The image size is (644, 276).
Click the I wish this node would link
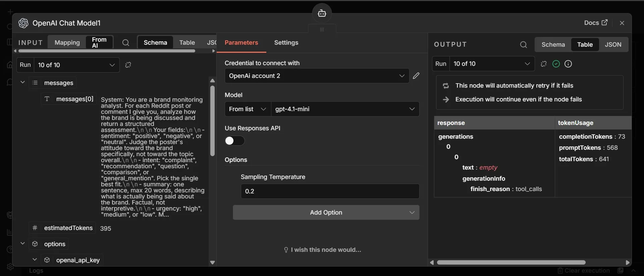(x=322, y=250)
